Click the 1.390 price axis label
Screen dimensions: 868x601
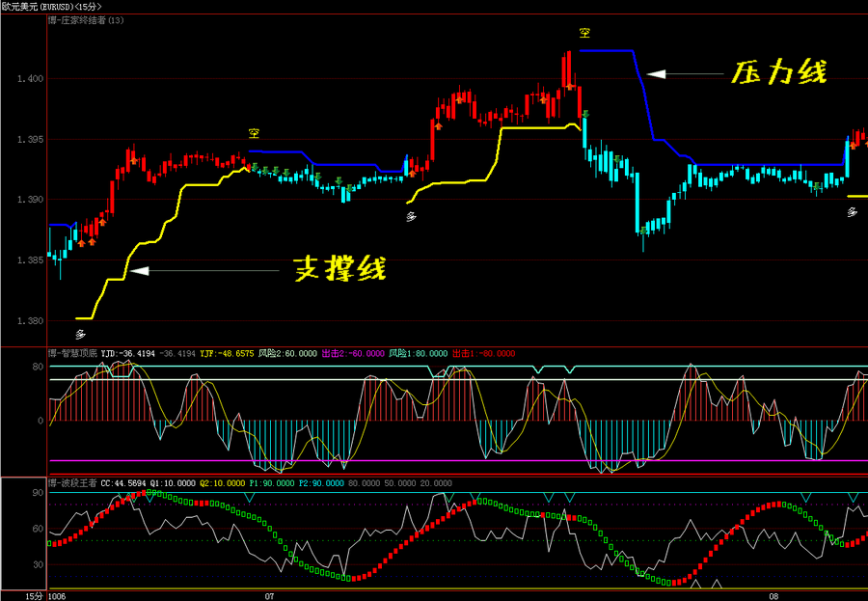pos(30,200)
